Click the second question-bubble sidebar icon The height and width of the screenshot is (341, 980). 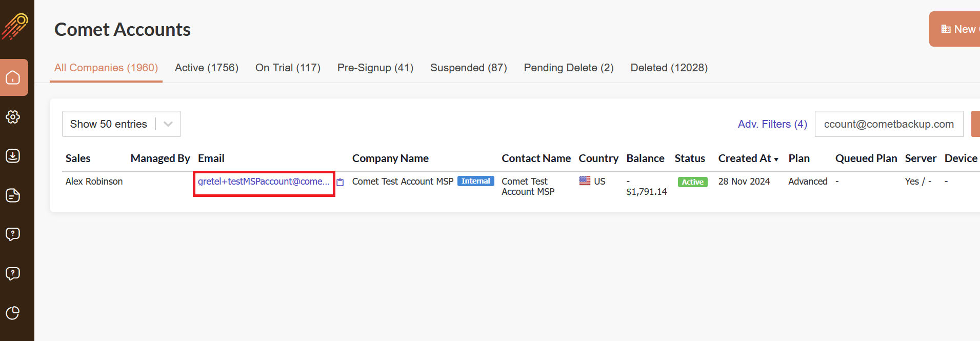[x=13, y=274]
